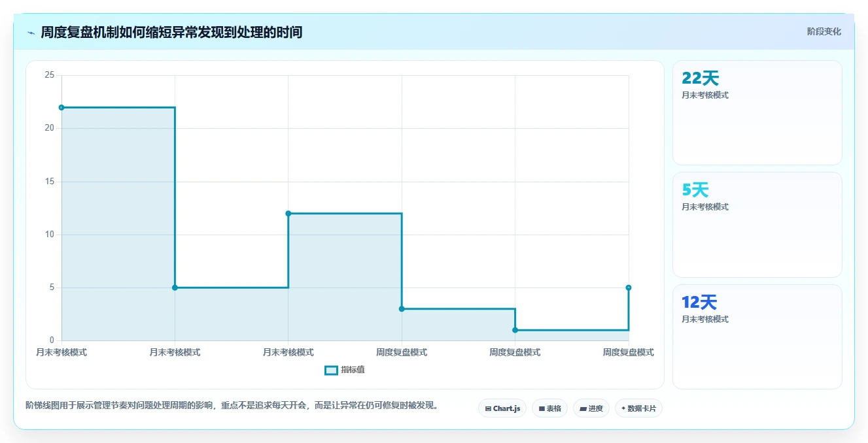
Task: Click the Chart.js chip
Action: point(502,408)
